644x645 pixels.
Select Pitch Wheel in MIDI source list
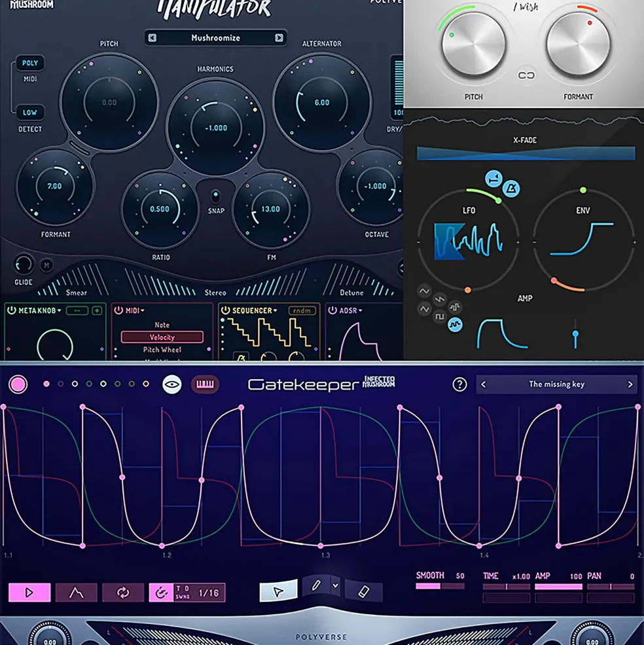(x=162, y=350)
